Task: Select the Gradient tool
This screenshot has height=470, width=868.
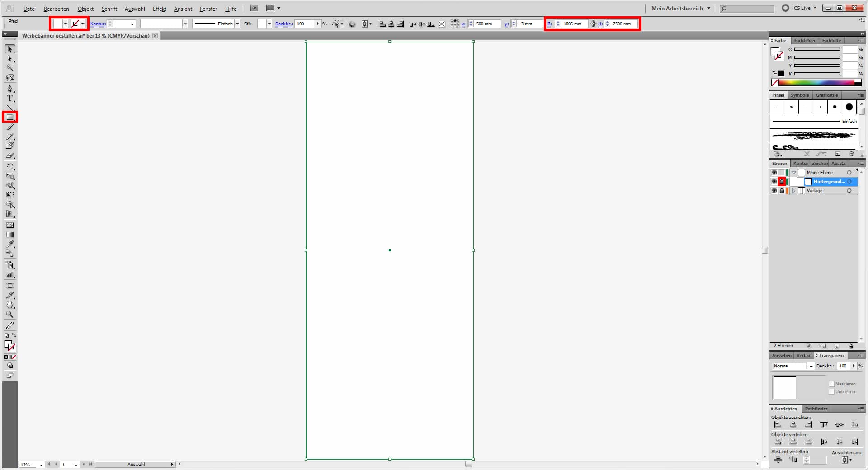Action: click(9, 235)
